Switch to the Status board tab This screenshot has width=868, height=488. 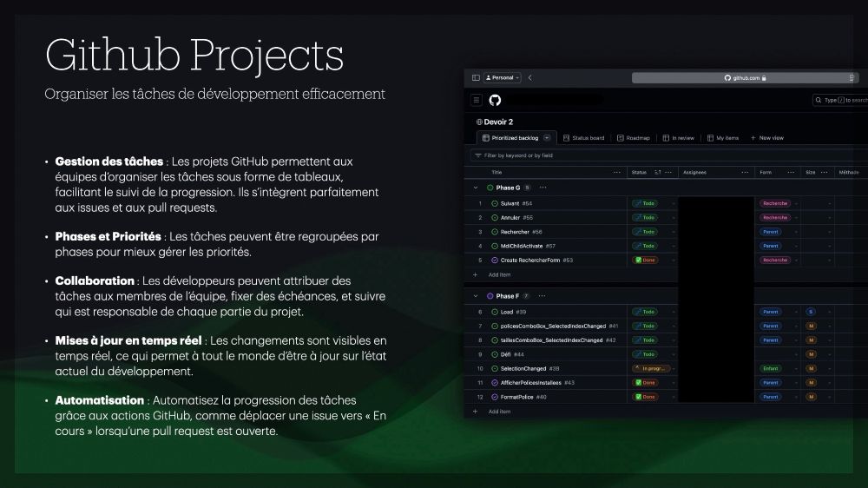click(x=583, y=138)
